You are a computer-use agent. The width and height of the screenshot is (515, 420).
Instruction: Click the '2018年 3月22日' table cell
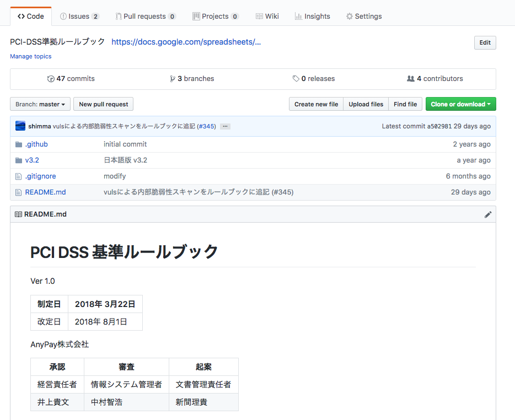click(x=105, y=304)
